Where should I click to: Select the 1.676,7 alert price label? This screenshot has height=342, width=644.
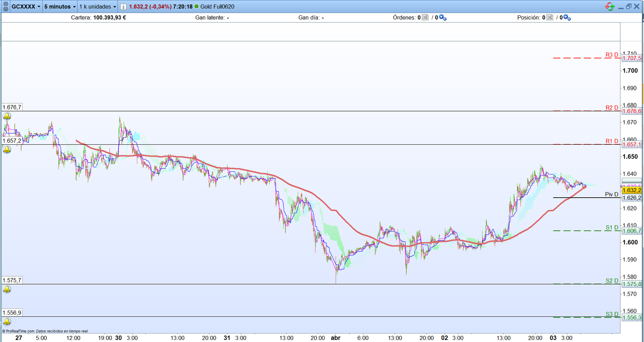[x=12, y=107]
